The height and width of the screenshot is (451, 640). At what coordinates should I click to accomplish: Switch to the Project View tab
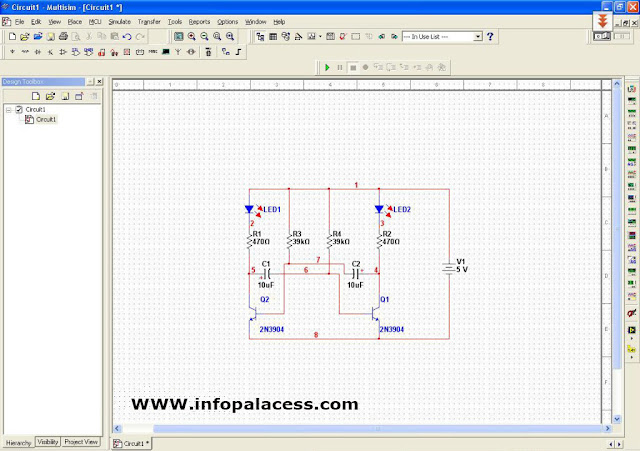(81, 442)
